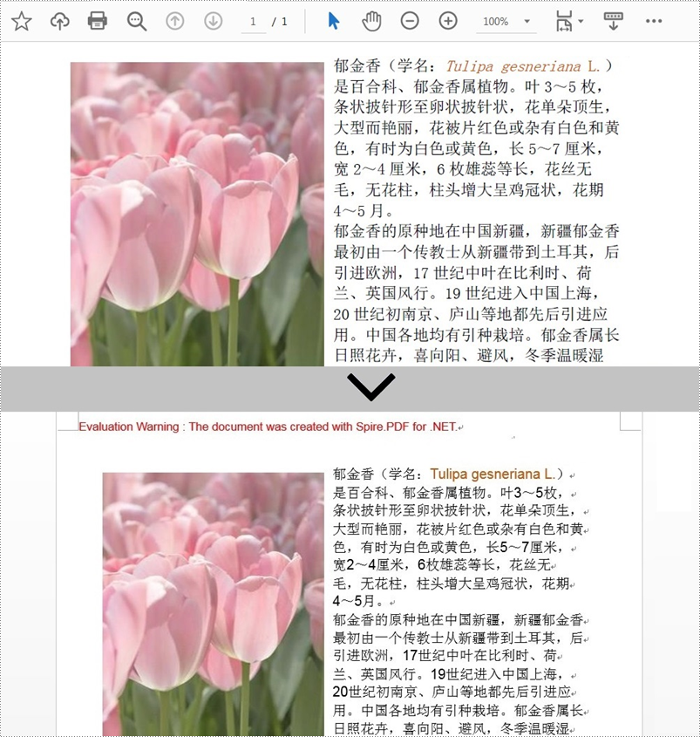Click the tulip image in the Word document
The image size is (700, 737).
point(214,604)
